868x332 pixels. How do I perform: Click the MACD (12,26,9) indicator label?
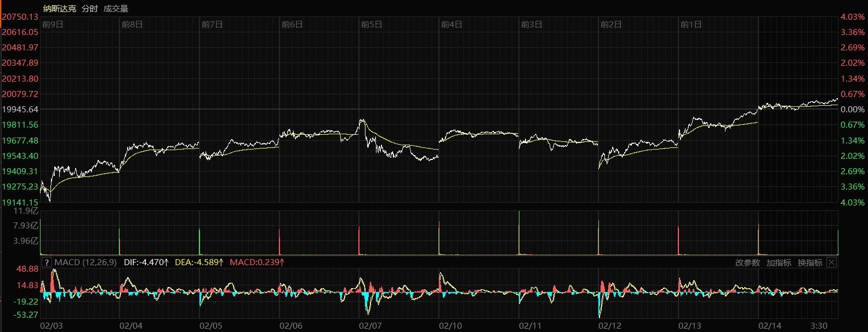click(85, 262)
